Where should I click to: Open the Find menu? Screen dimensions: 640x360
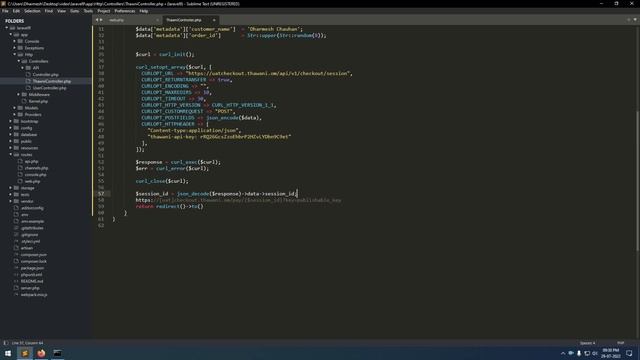(49, 11)
